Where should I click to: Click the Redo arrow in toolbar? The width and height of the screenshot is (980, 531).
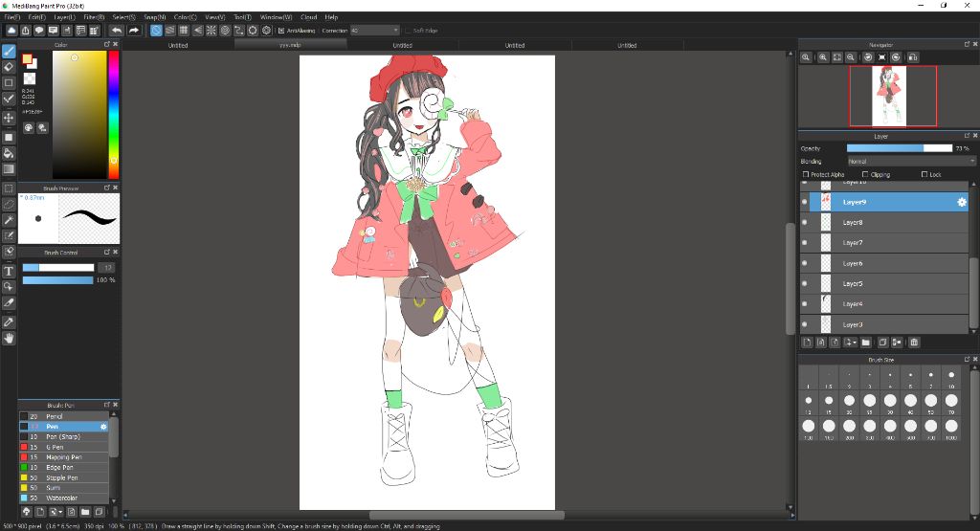click(134, 30)
